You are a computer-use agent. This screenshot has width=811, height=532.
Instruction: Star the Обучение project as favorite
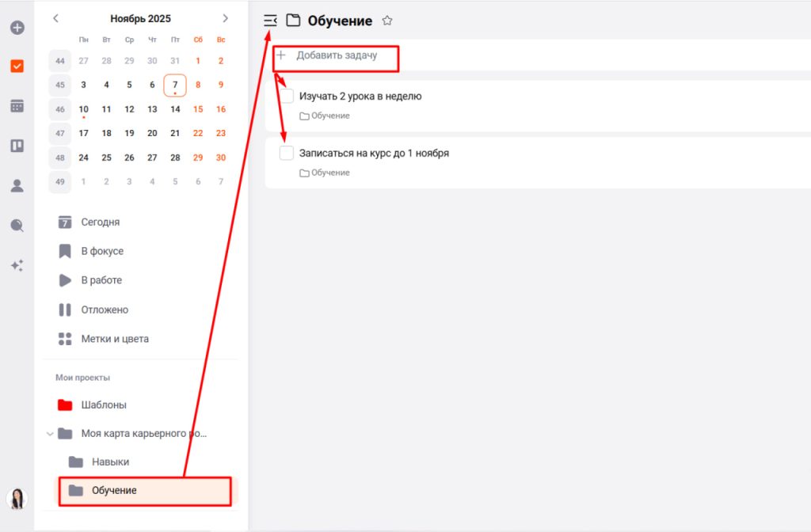coord(386,21)
